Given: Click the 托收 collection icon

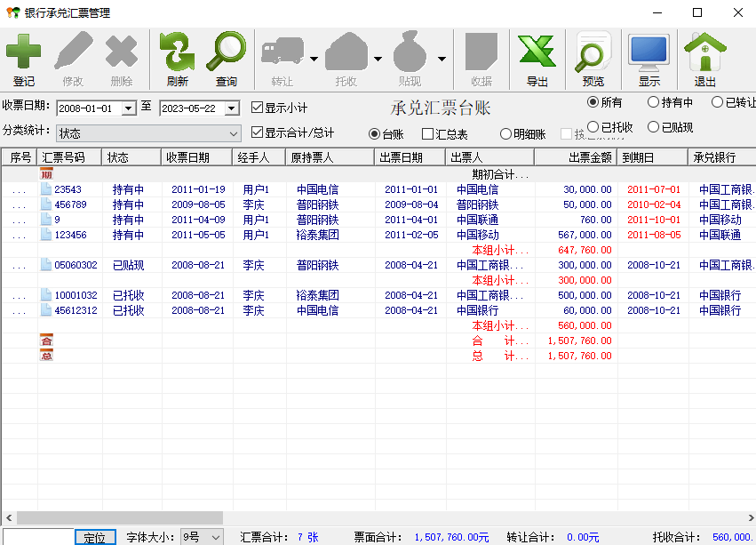Looking at the screenshot, I should [346, 52].
